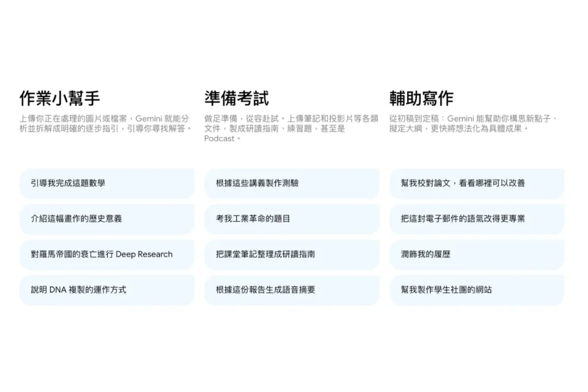The width and height of the screenshot is (588, 392).
Task: Click the description paragraph under 輔助寫作
Action: point(474,123)
